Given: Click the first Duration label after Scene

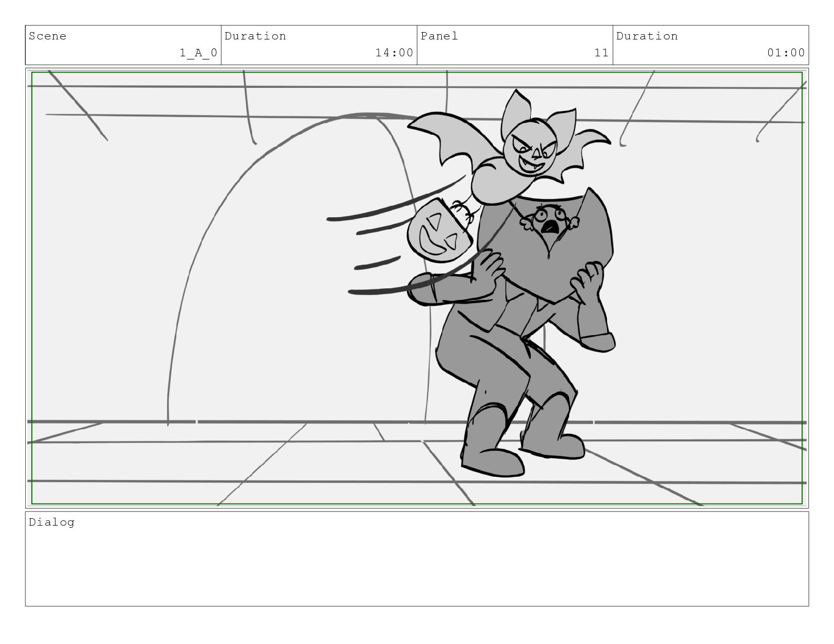Looking at the screenshot, I should tap(255, 36).
